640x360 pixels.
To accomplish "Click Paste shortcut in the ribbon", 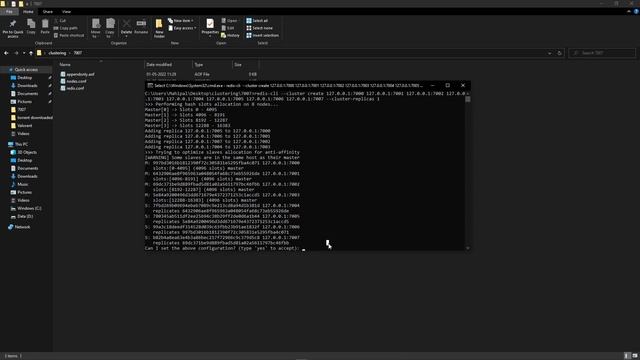I will pyautogui.click(x=69, y=36).
